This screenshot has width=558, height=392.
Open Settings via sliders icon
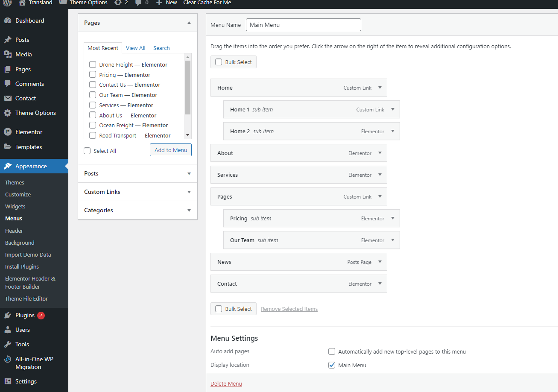tap(8, 381)
